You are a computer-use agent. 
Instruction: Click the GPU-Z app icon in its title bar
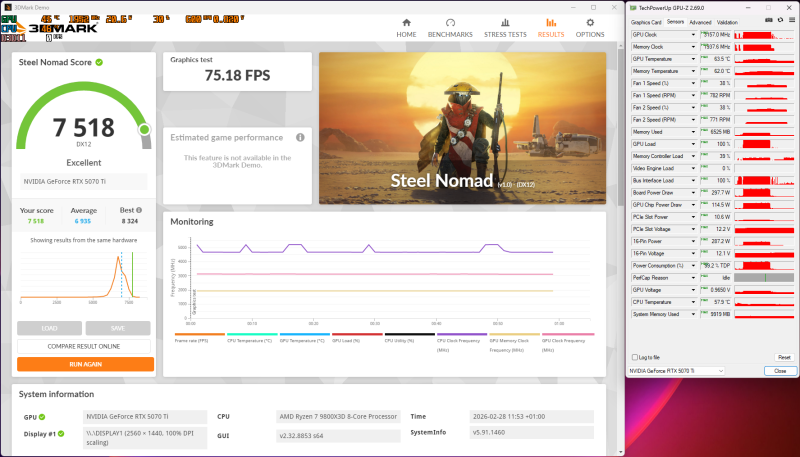pyautogui.click(x=633, y=8)
